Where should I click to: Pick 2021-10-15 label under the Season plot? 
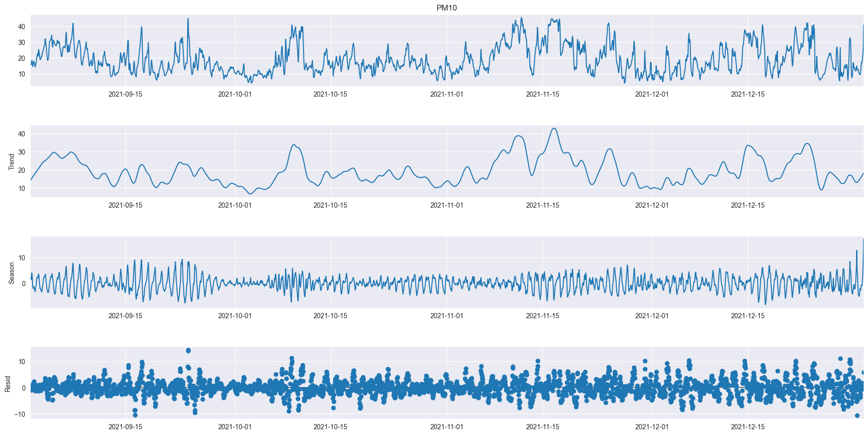click(330, 316)
